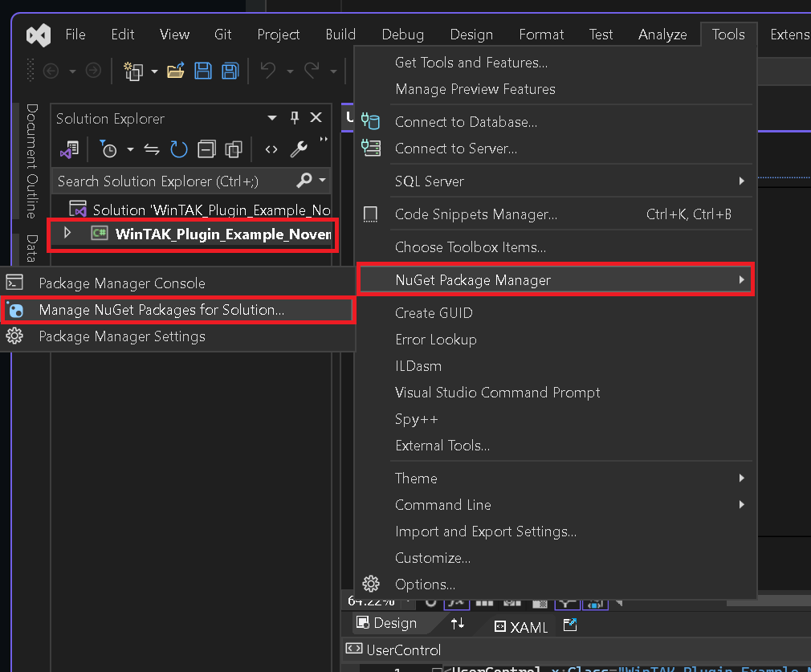
Task: Select Create GUID
Action: (434, 313)
